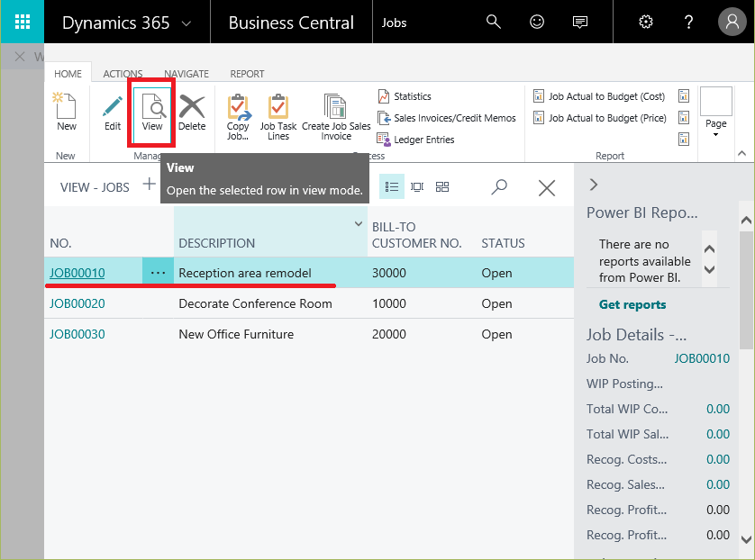Screen dimensions: 755x560
Task: Open Sales Invoices/Credit Memos
Action: [x=446, y=118]
